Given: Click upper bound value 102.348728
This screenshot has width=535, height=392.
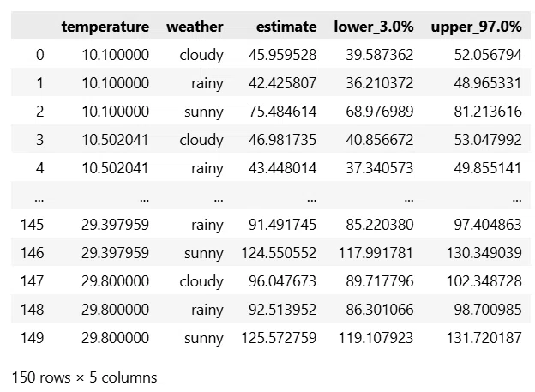Looking at the screenshot, I should (484, 281).
